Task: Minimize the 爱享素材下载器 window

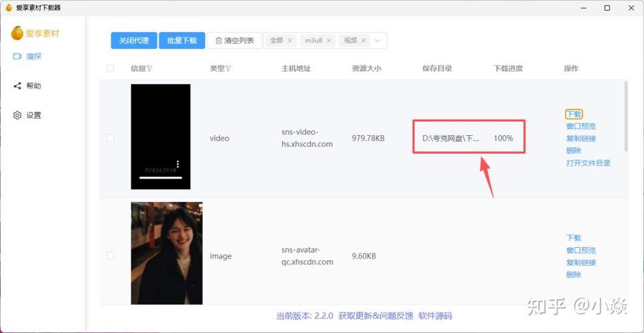Action: 583,8
